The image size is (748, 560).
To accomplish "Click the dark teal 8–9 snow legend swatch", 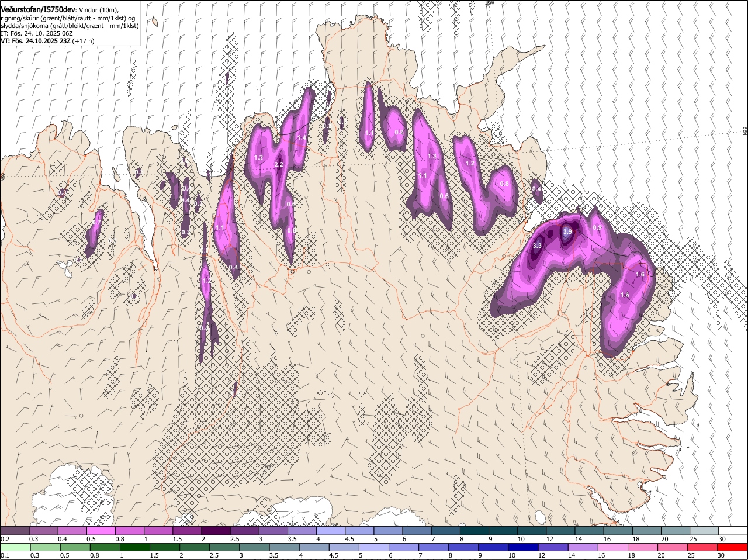I will click(x=475, y=530).
